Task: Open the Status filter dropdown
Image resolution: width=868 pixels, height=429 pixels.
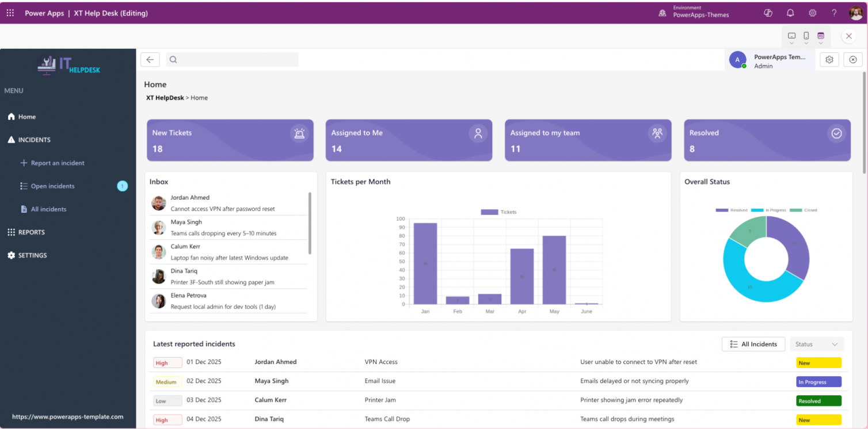Action: [x=817, y=344]
